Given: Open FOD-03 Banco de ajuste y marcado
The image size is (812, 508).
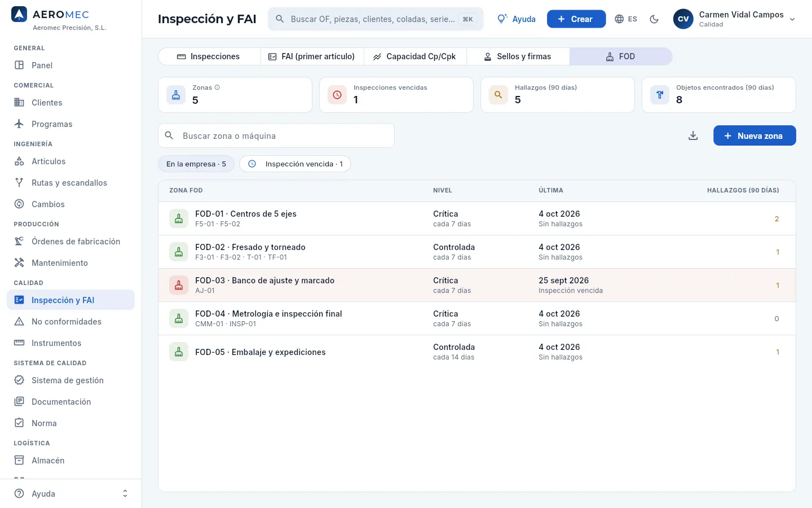Looking at the screenshot, I should 477,285.
